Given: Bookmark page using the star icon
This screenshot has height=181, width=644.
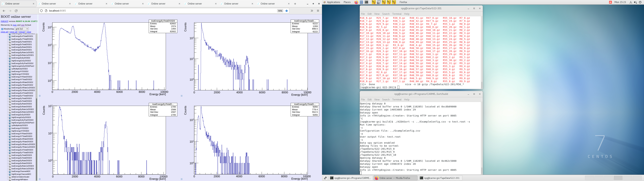Looking at the screenshot, I should pyautogui.click(x=287, y=11).
